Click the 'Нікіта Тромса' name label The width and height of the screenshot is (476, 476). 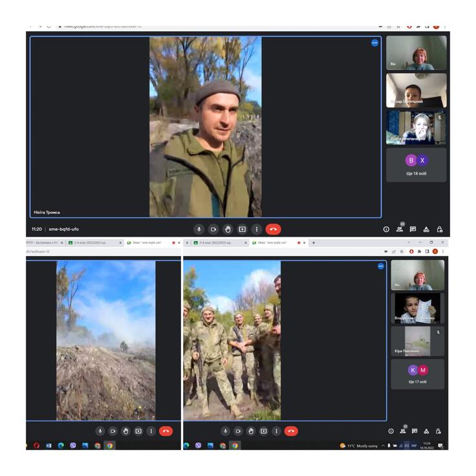tap(47, 212)
